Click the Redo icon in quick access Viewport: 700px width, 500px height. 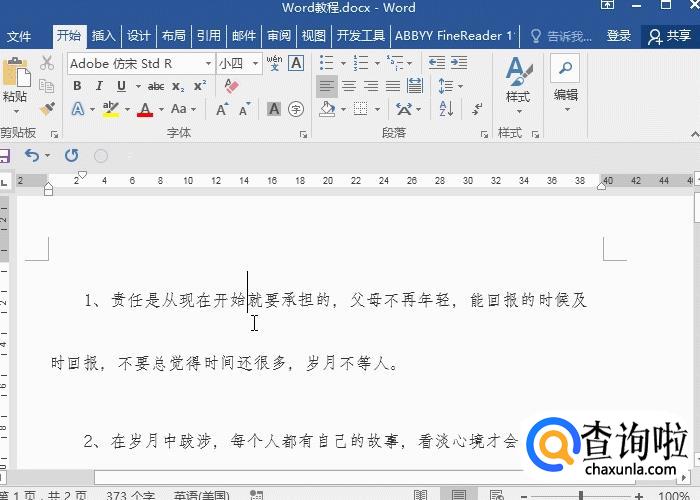click(71, 155)
